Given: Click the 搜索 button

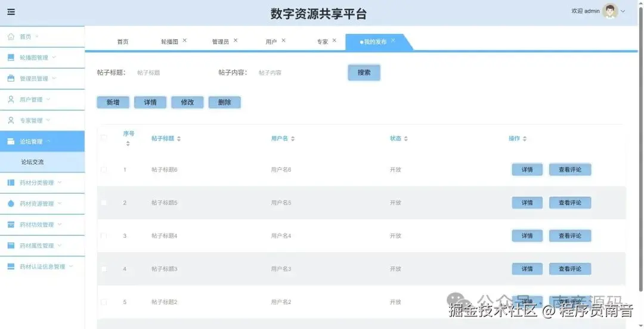Looking at the screenshot, I should coord(364,72).
